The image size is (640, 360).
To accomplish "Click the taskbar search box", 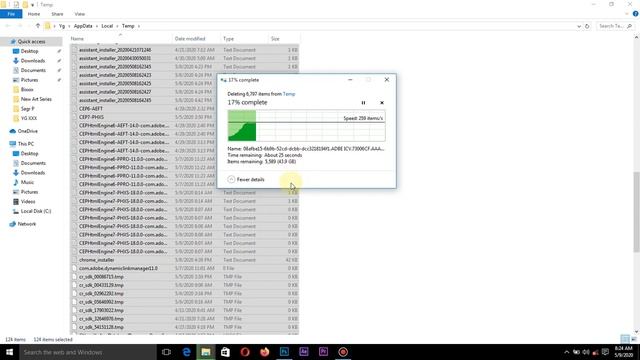I will pos(88,352).
